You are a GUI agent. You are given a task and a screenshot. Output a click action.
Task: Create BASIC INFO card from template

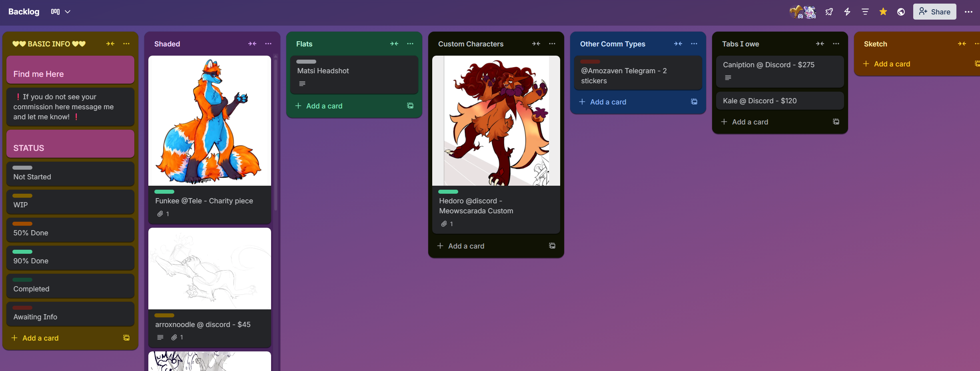coord(126,338)
